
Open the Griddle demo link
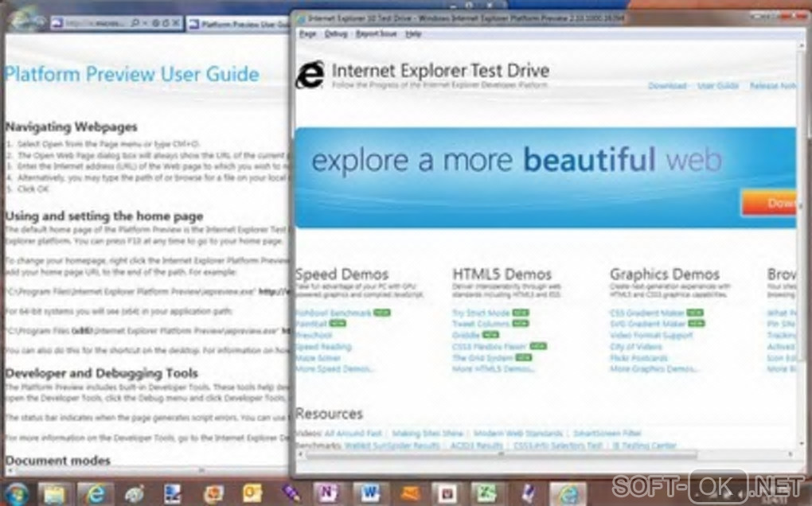point(466,335)
